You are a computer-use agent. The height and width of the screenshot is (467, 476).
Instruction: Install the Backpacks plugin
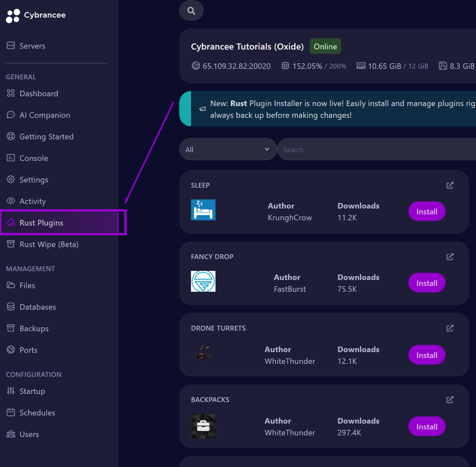click(427, 427)
